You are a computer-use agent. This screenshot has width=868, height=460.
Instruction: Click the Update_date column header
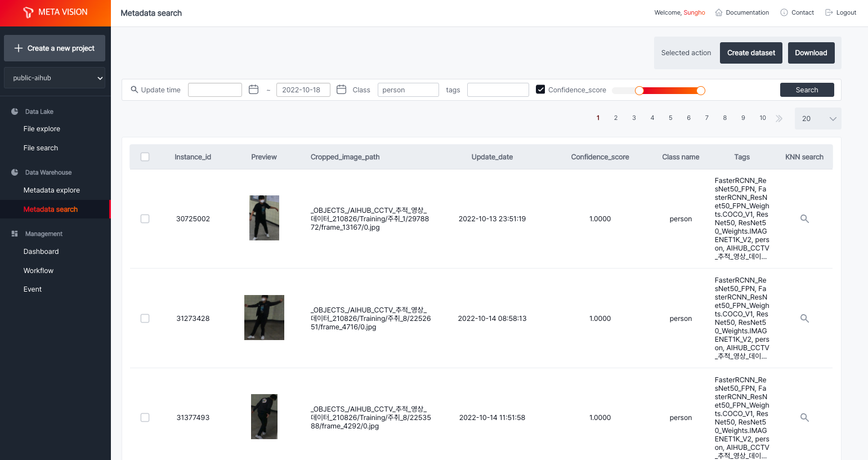tap(492, 157)
